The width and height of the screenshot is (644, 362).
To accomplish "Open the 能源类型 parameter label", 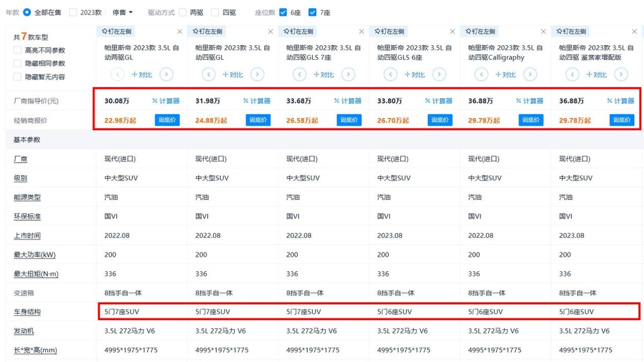I will click(27, 198).
